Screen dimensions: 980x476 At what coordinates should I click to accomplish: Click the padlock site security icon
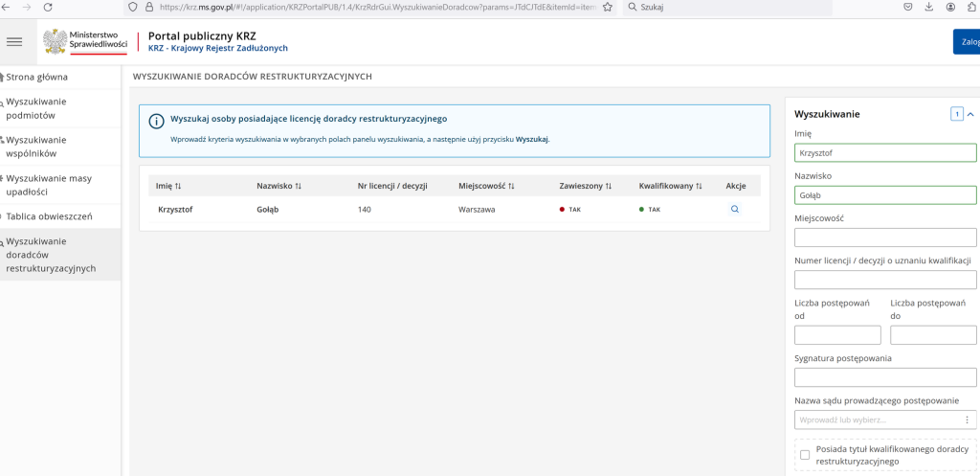click(148, 7)
